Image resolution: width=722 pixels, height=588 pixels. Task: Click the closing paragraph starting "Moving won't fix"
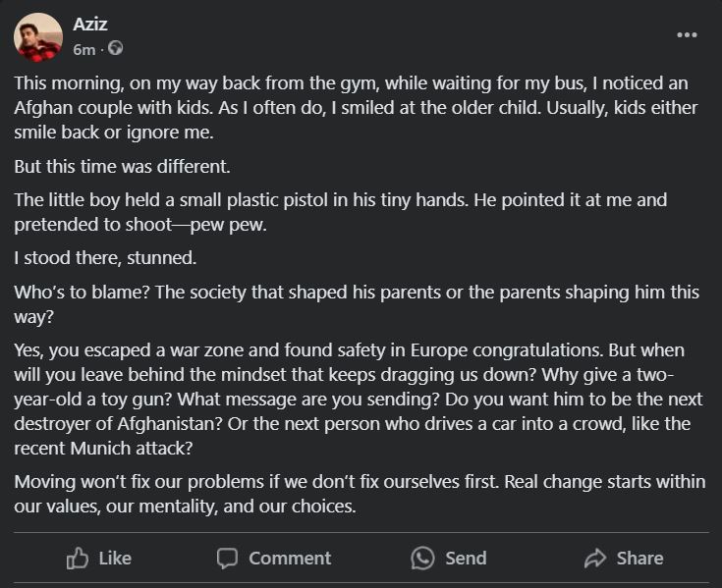click(x=360, y=494)
